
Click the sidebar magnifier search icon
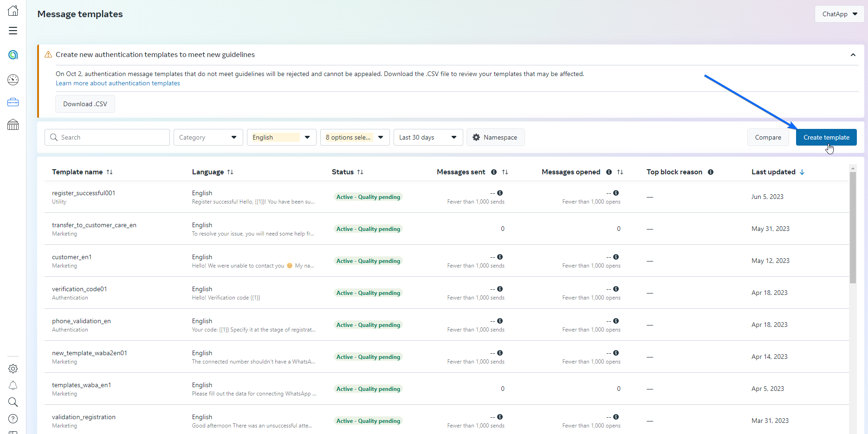pyautogui.click(x=13, y=402)
